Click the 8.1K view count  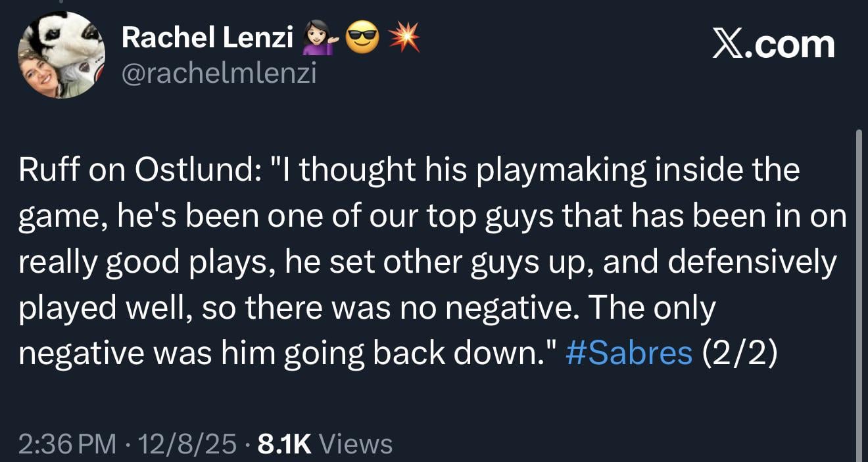pos(284,444)
